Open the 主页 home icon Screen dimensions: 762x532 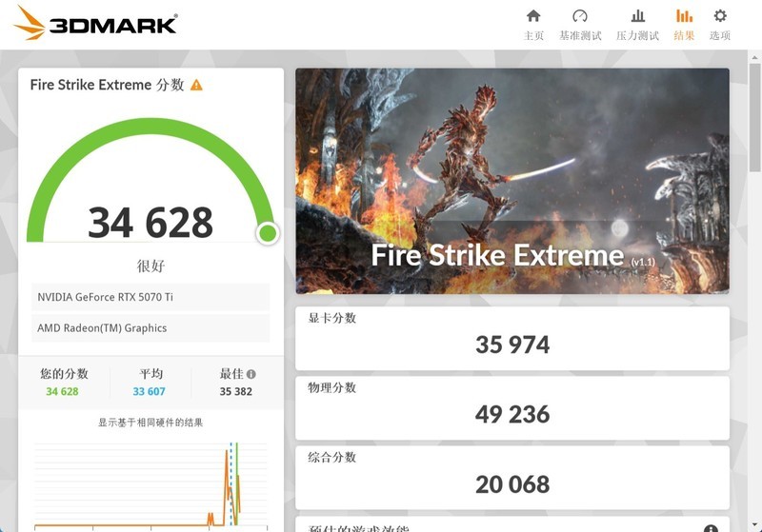coord(533,16)
